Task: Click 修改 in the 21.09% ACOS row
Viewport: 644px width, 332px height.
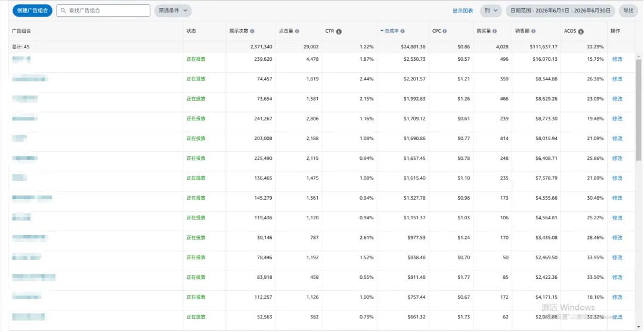Action: click(x=617, y=138)
